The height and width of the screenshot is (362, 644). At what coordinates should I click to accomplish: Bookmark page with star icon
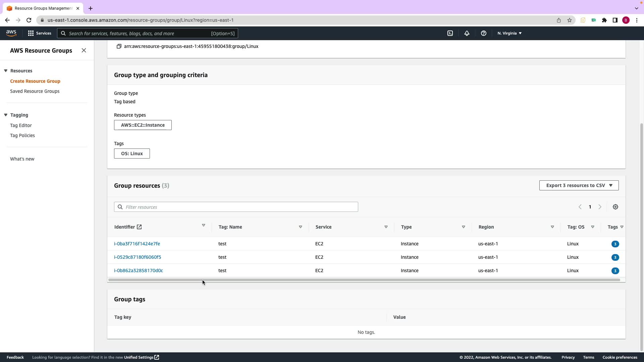coord(569,20)
